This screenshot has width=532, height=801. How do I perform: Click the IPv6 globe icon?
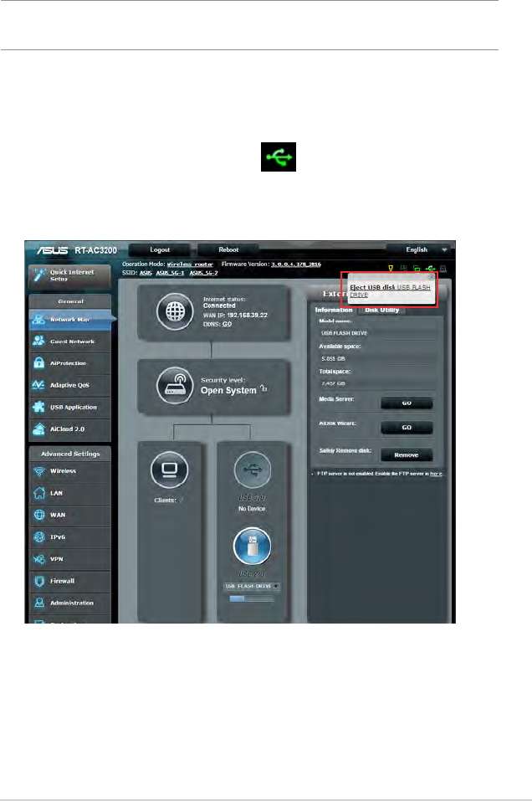tap(39, 537)
